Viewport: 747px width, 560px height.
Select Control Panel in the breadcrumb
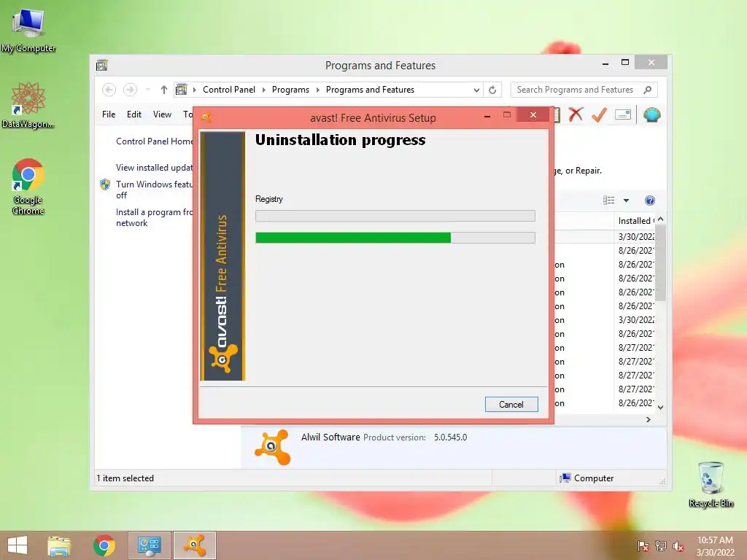(228, 90)
